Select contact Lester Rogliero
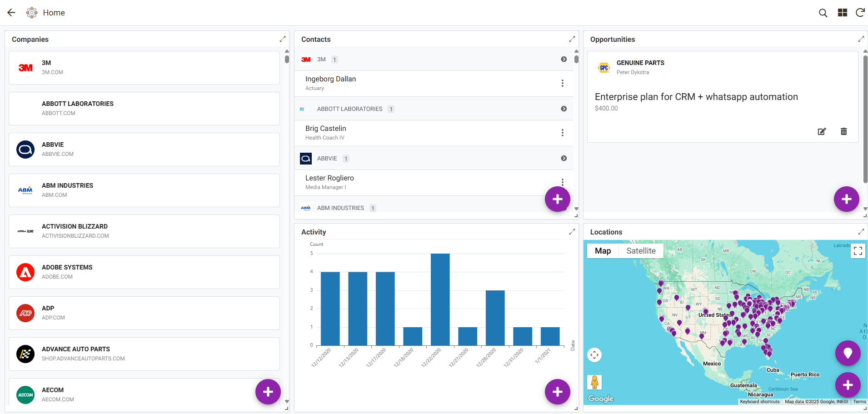Image resolution: width=868 pixels, height=414 pixels. coord(434,183)
